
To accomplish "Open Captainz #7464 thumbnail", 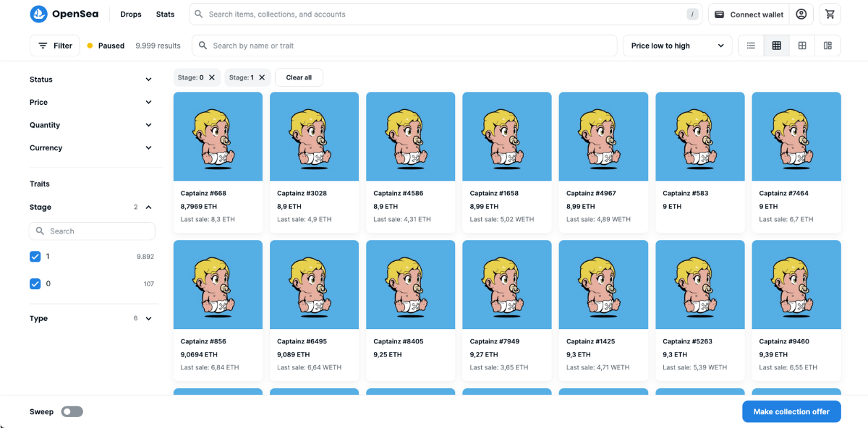I will point(796,136).
